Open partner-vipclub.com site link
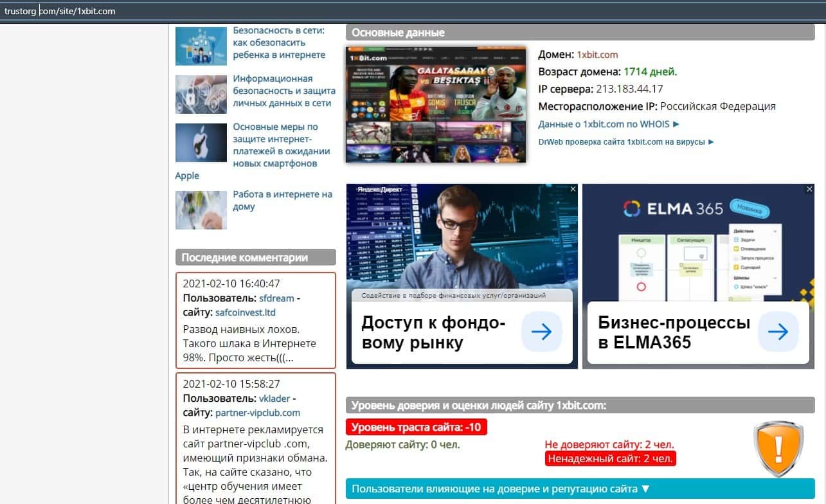This screenshot has width=826, height=504. tap(258, 413)
